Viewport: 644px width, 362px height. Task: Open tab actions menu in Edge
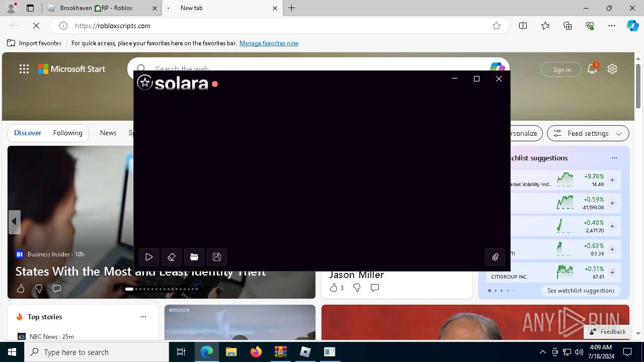[x=30, y=8]
